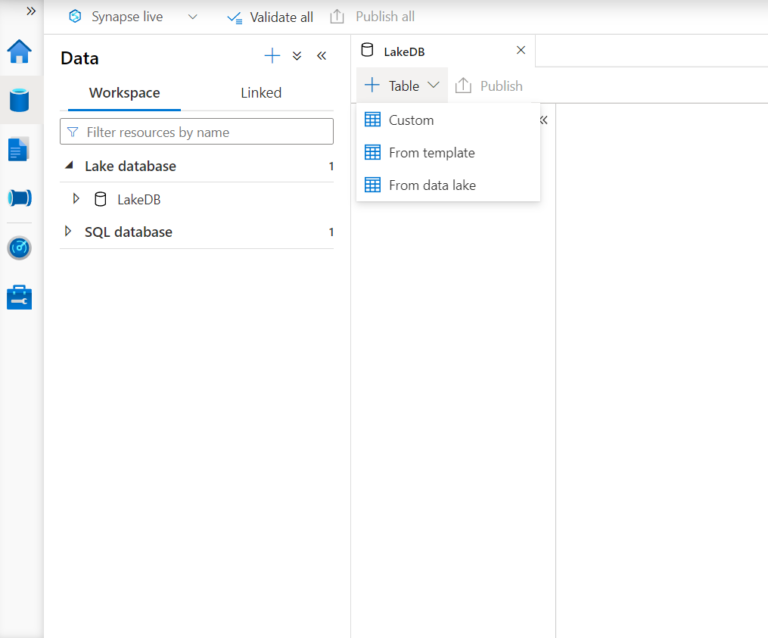Open the Monitor hub gauge icon
Viewport: 768px width, 638px height.
click(19, 248)
